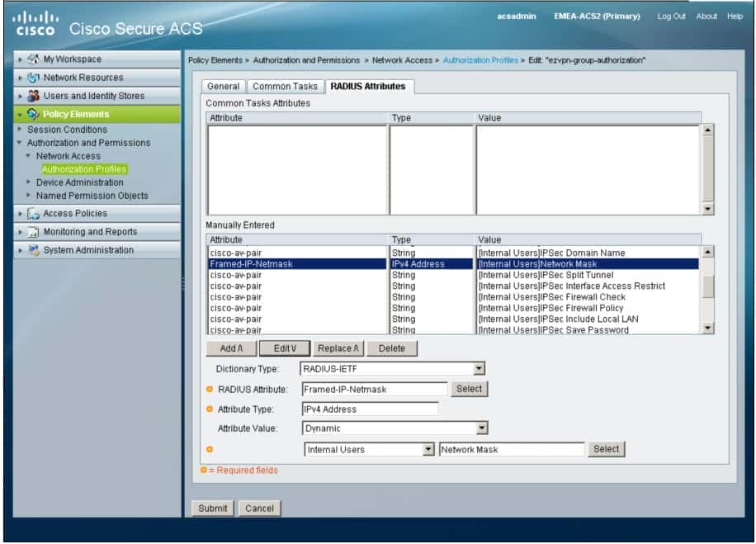Viewport: 756px width, 544px height.
Task: Select Named Permission Objects in sidebar
Action: [x=92, y=196]
